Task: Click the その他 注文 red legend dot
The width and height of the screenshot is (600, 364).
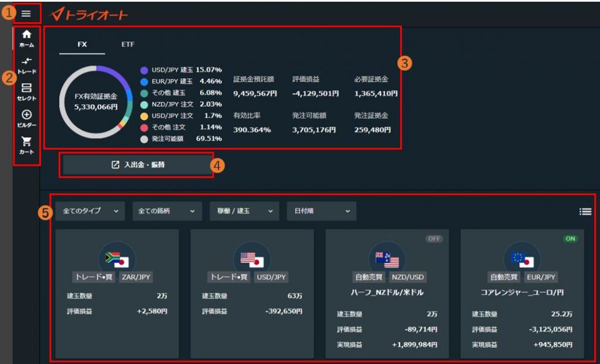Action: click(144, 128)
